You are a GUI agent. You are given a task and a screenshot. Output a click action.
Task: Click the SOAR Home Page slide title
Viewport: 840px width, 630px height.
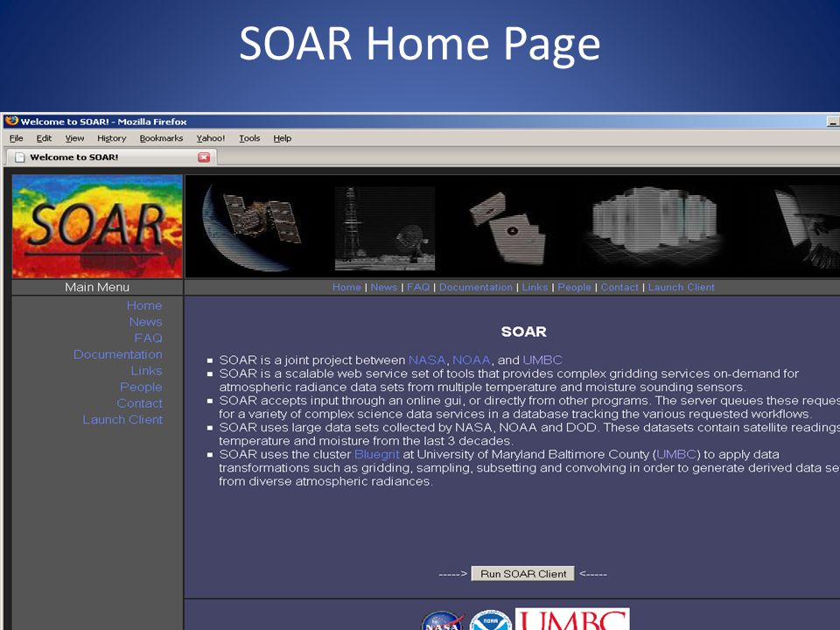coord(419,44)
